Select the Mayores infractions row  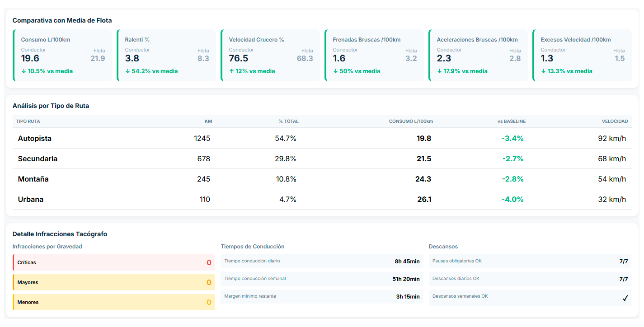point(114,282)
